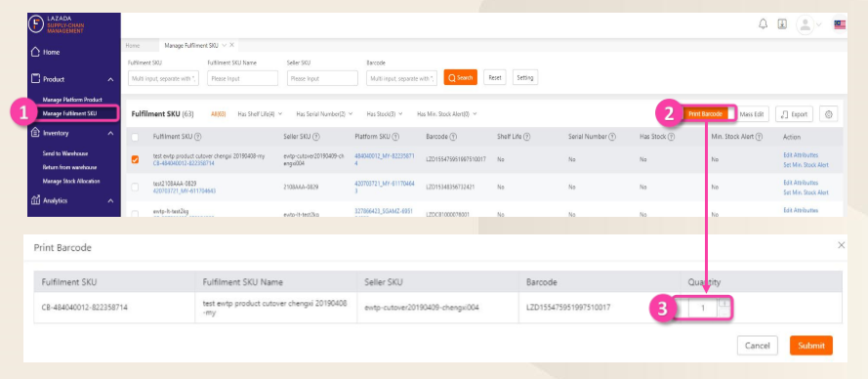Click the orange Submit button
The image size is (868, 379).
click(x=811, y=345)
